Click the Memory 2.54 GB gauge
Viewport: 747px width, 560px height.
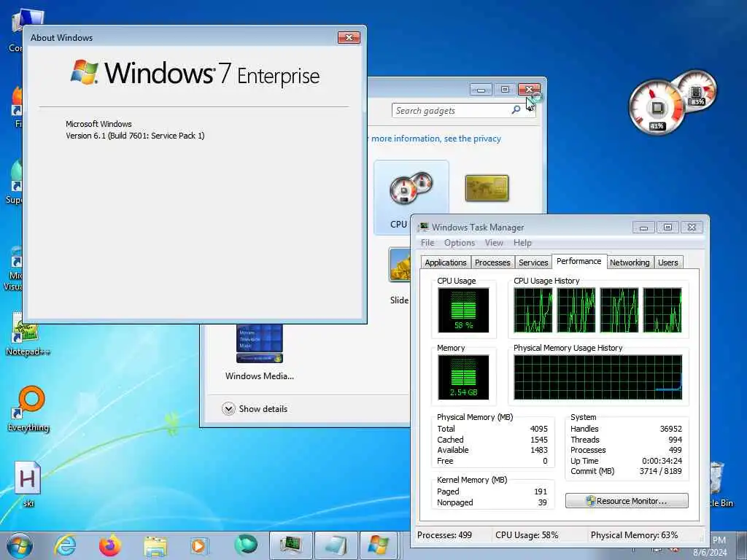click(x=463, y=377)
